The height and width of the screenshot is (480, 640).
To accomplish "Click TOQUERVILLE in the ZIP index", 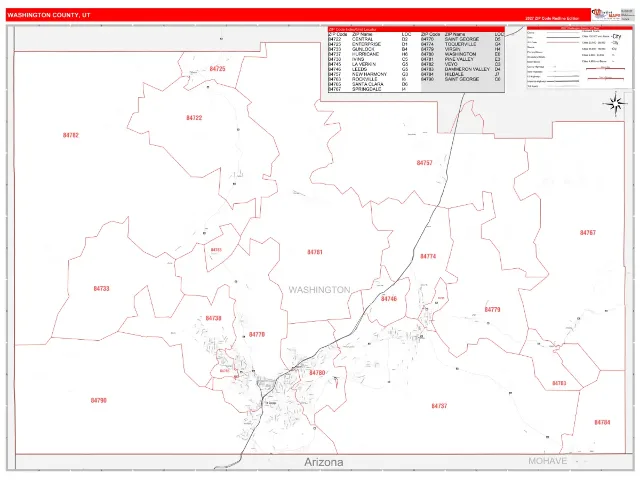I will (460, 44).
